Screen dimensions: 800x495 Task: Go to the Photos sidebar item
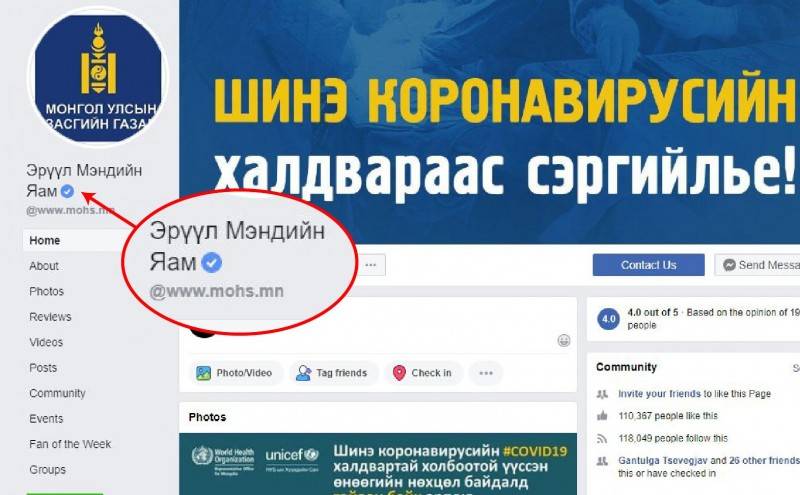pyautogui.click(x=46, y=291)
